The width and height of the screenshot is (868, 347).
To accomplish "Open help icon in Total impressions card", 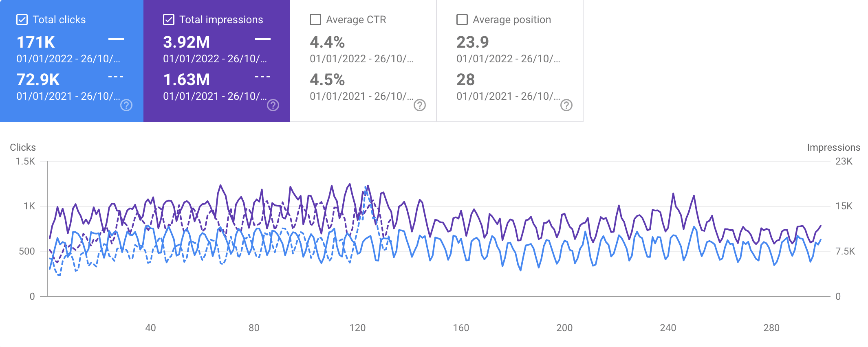I will (273, 105).
